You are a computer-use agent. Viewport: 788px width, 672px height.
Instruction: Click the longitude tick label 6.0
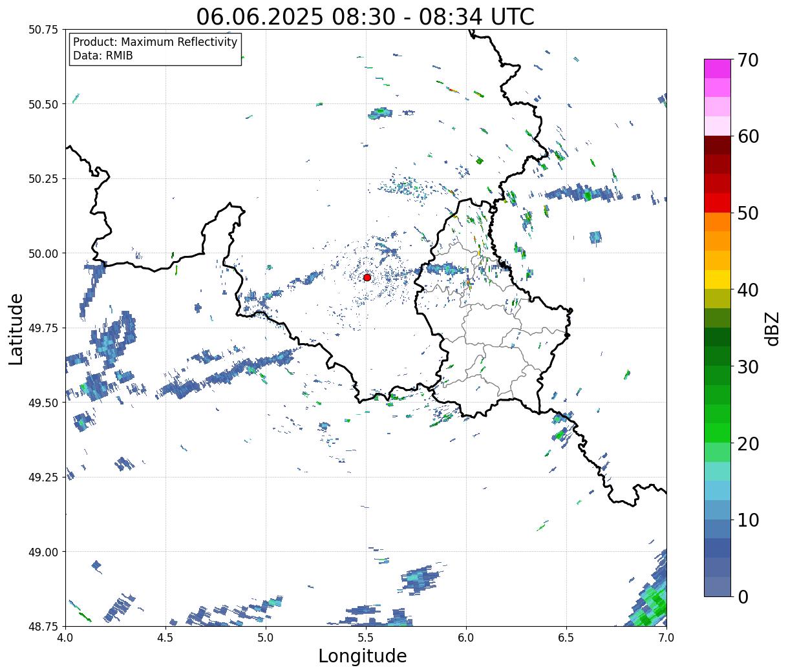coord(466,638)
